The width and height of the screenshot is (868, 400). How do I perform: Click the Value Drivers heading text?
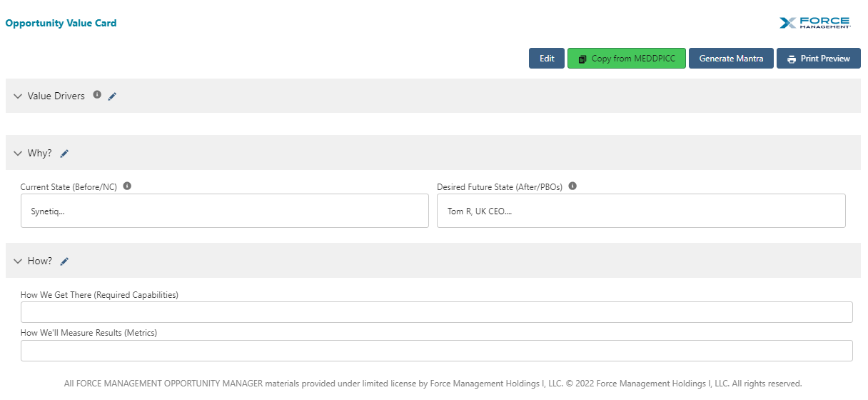pos(56,96)
